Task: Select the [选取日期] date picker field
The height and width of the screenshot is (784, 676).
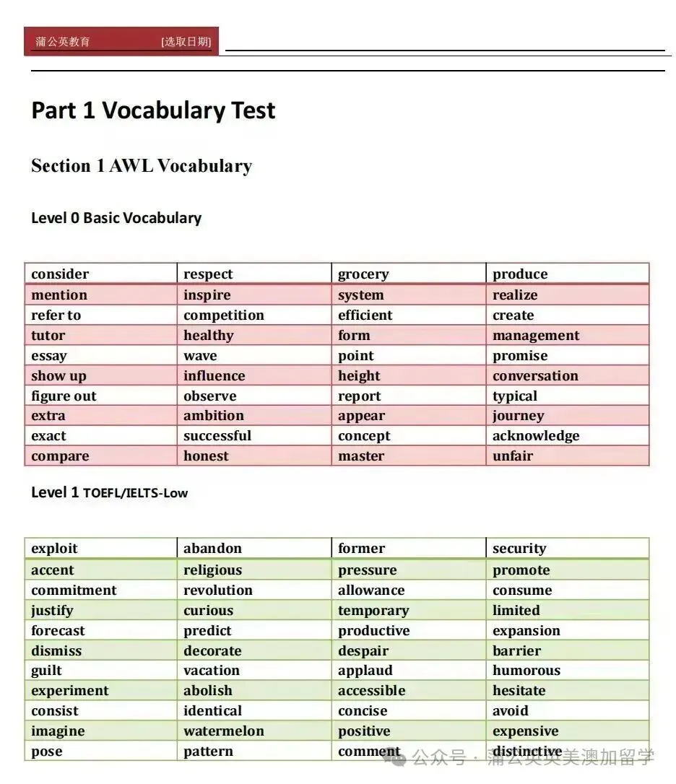Action: tap(186, 41)
